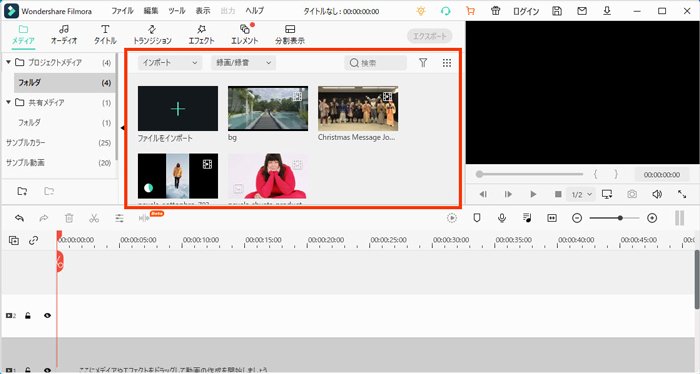The image size is (700, 374).
Task: Click the zoom in plus icon
Action: pos(652,218)
